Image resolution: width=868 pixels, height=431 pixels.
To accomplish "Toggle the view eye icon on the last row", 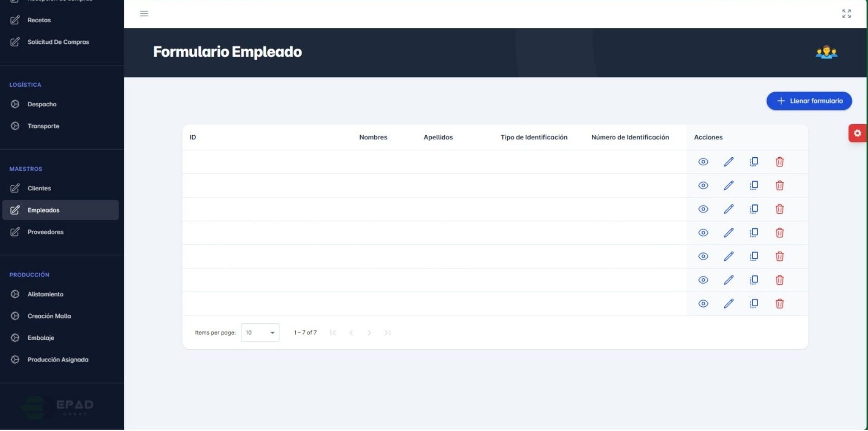I will [x=703, y=303].
